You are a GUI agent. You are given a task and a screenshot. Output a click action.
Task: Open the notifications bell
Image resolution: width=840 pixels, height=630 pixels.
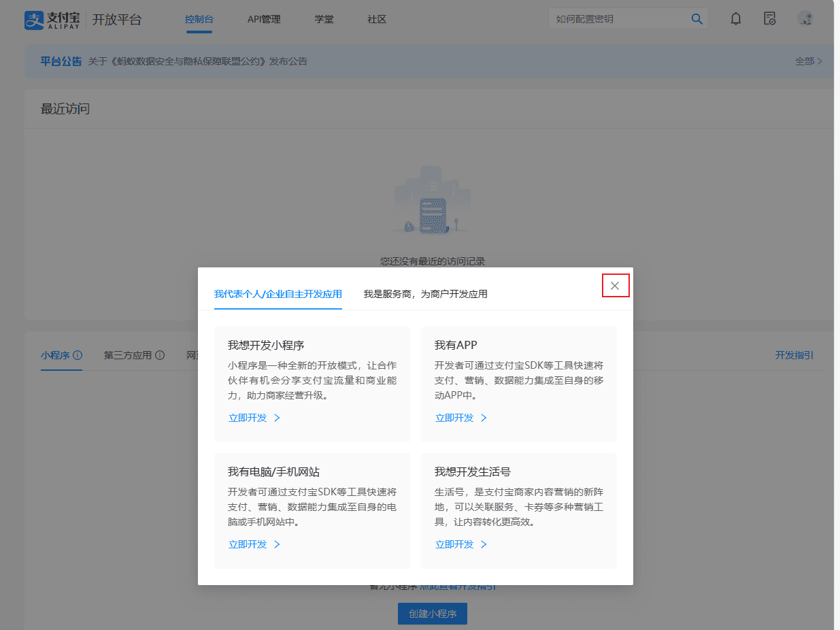(736, 19)
